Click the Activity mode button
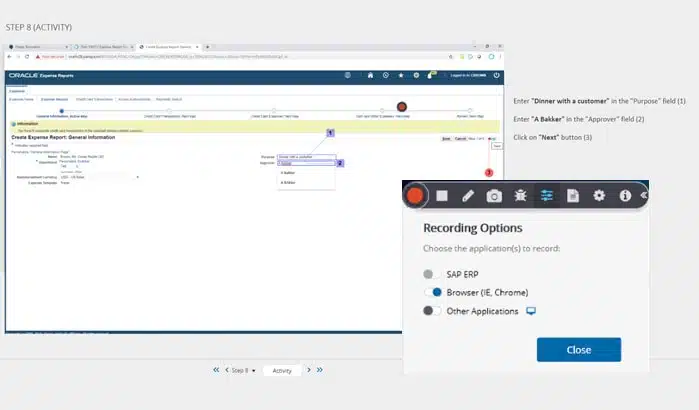The height and width of the screenshot is (410, 699). (282, 370)
